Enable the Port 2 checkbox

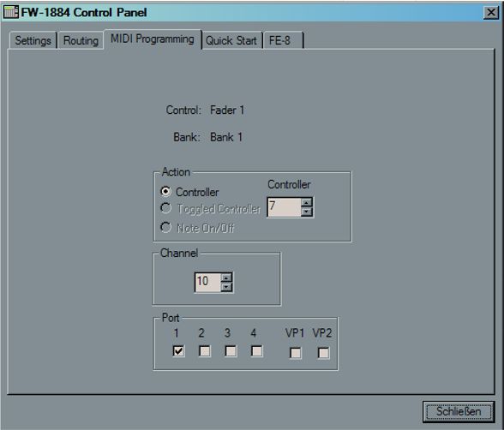coord(205,351)
